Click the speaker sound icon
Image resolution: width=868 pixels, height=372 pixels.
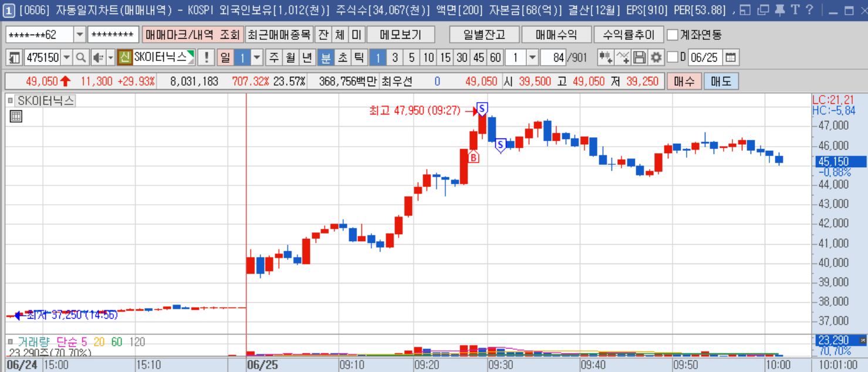pos(97,58)
